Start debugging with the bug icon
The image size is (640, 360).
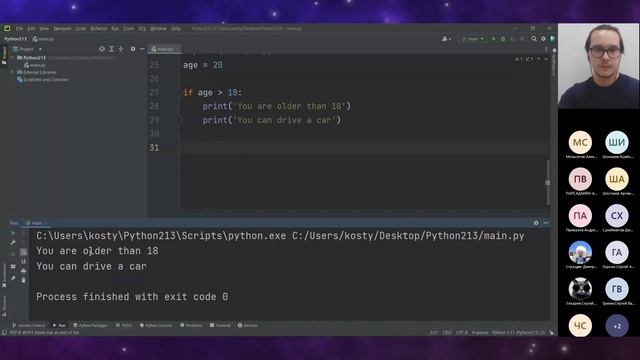coord(503,39)
